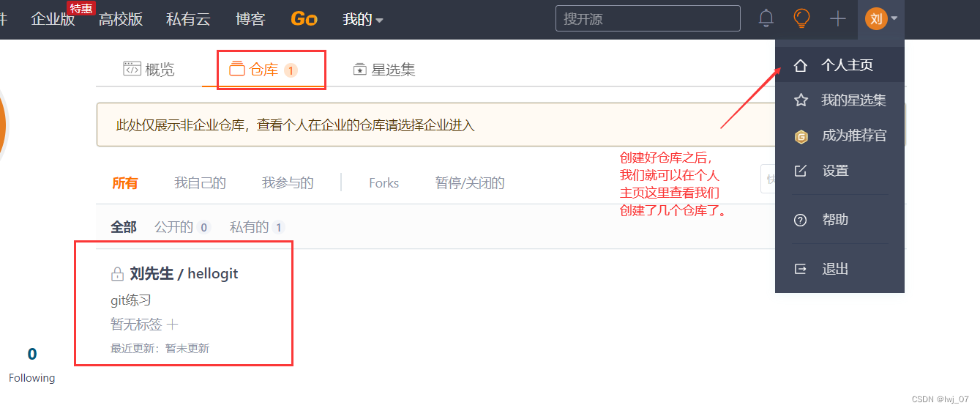This screenshot has height=411, width=980.
Task: Click the Go logo link
Action: 304,19
